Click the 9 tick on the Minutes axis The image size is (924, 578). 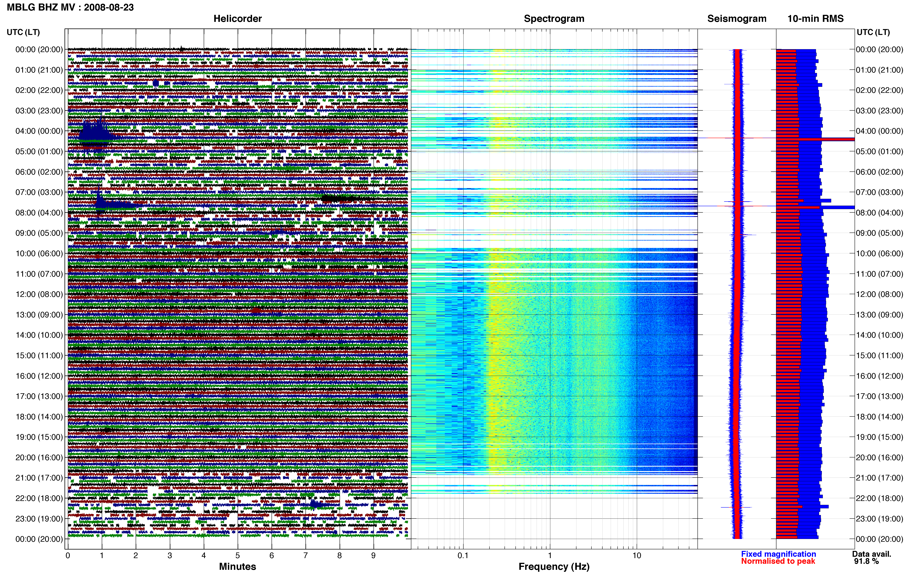click(373, 556)
